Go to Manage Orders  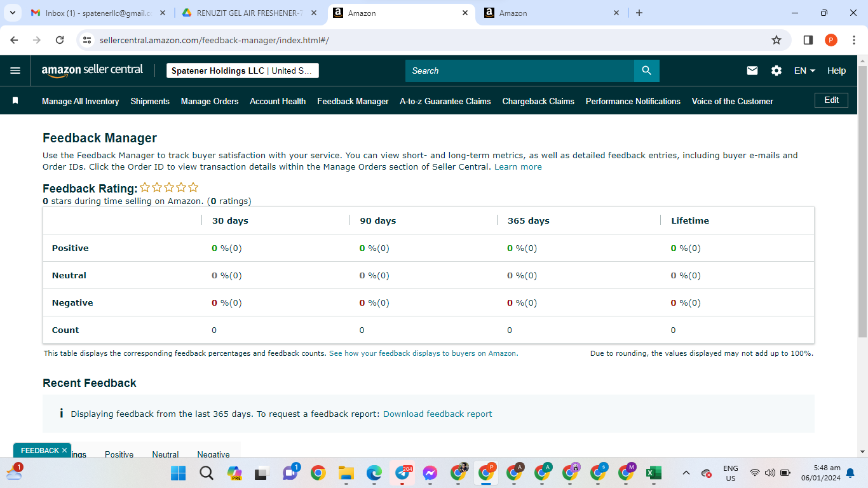210,101
